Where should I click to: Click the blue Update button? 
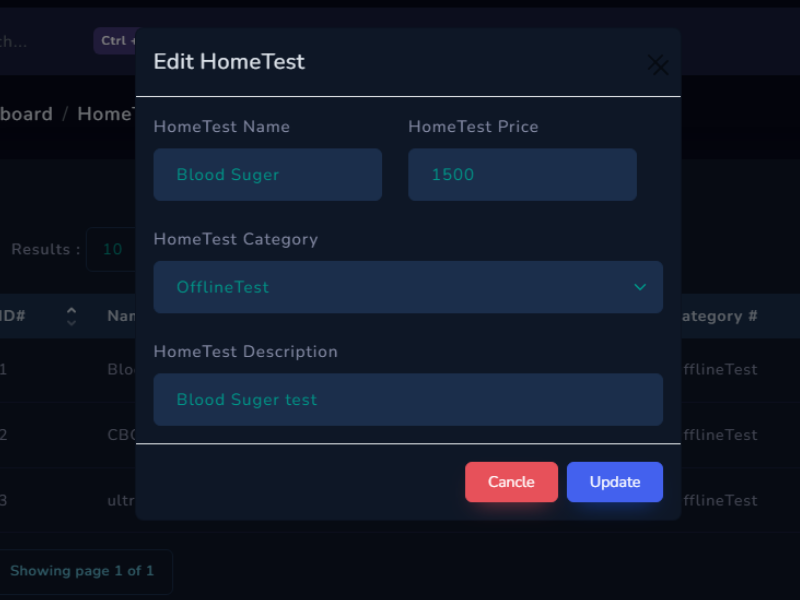pyautogui.click(x=614, y=482)
